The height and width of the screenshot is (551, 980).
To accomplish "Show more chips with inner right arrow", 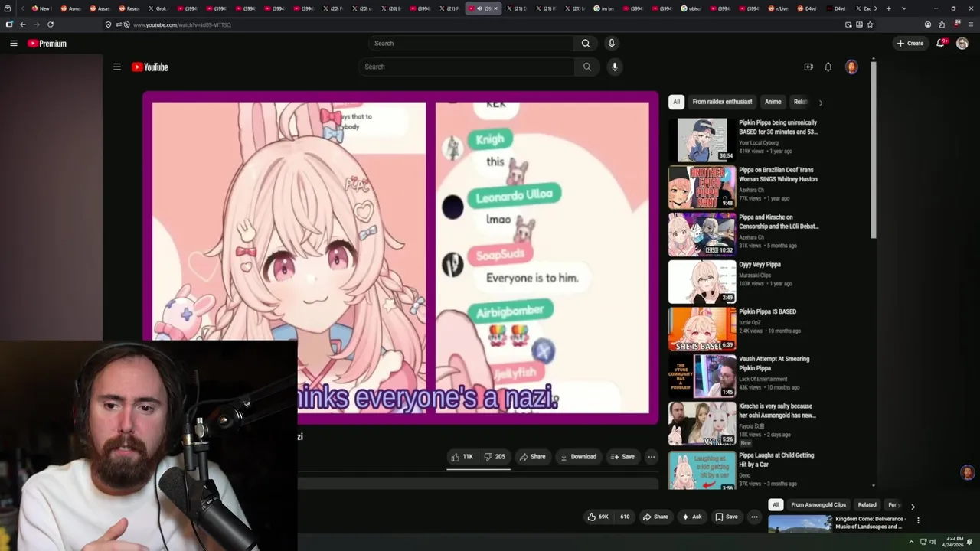I will [x=821, y=103].
